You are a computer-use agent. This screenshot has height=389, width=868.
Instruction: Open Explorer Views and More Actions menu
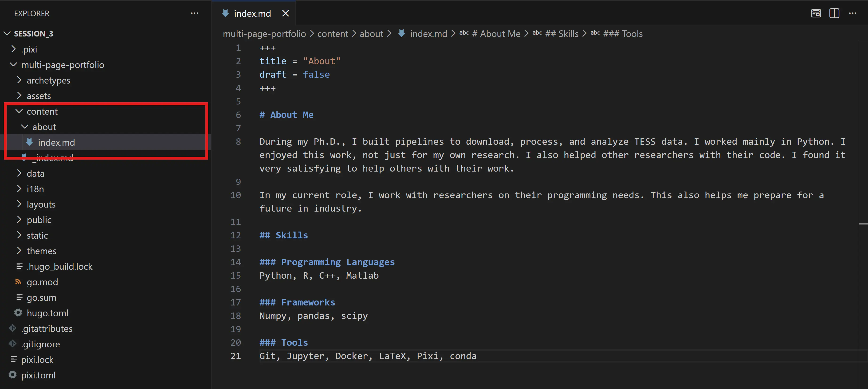pyautogui.click(x=194, y=13)
